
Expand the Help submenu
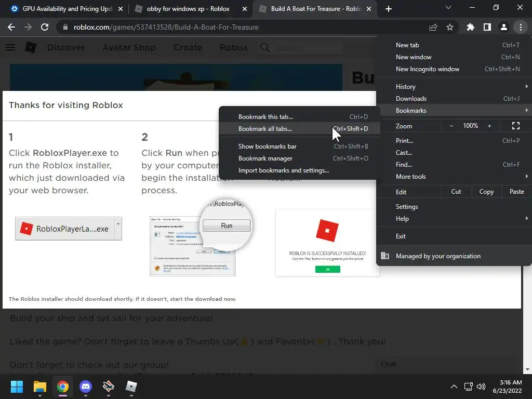pos(454,219)
